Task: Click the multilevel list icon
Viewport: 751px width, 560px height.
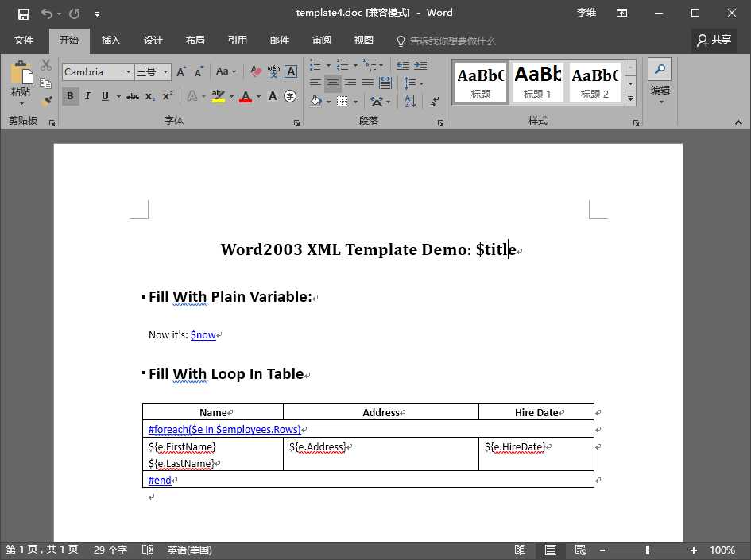Action: [x=370, y=64]
